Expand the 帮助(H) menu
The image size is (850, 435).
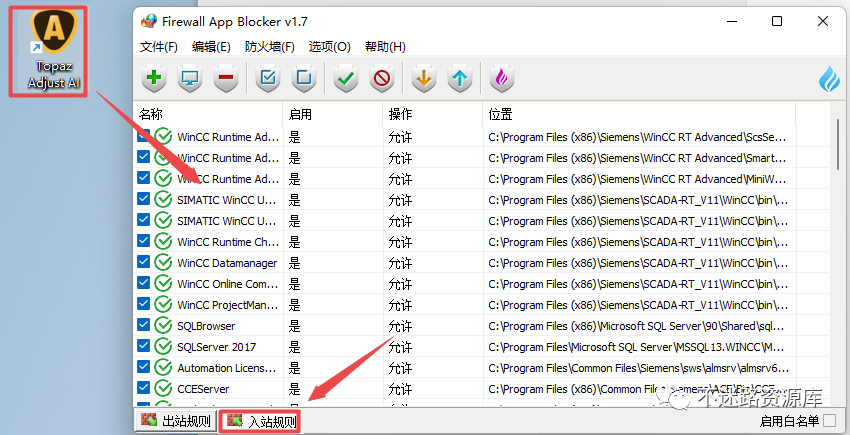pyautogui.click(x=385, y=47)
